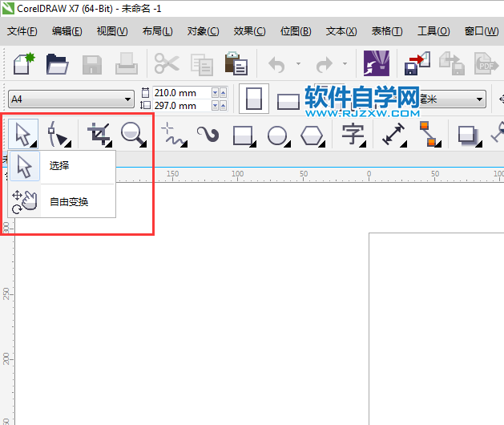Print the document with the printer icon
Screen dimensions: 504x425
(127, 63)
